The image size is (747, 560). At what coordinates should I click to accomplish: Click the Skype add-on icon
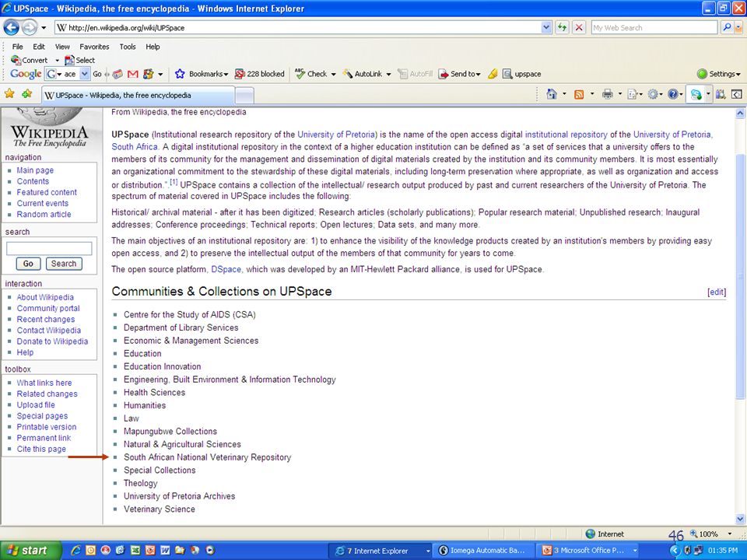pyautogui.click(x=696, y=94)
